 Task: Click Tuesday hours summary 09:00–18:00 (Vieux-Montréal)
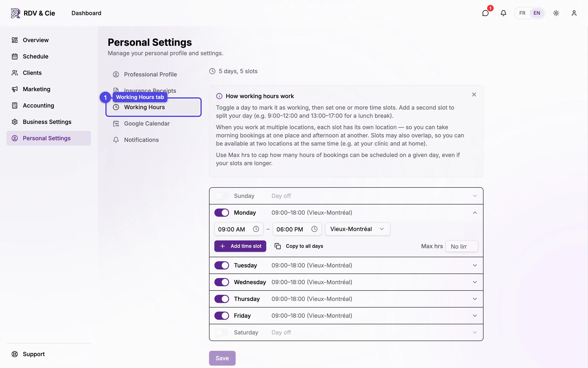point(312,265)
